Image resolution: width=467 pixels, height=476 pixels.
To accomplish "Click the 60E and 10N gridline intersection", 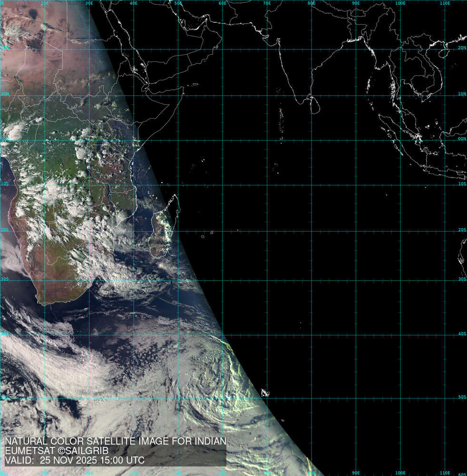I will click(222, 94).
